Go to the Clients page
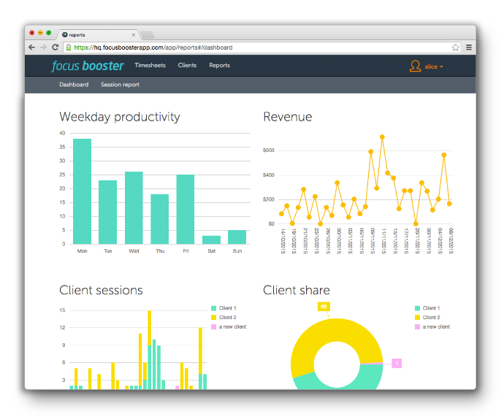 (x=187, y=65)
